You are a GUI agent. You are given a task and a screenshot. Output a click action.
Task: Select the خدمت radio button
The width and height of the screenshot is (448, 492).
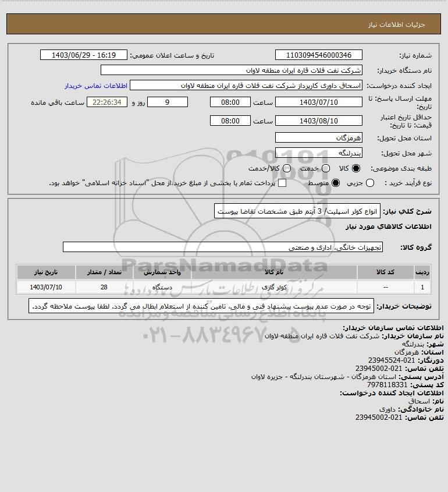click(326, 168)
